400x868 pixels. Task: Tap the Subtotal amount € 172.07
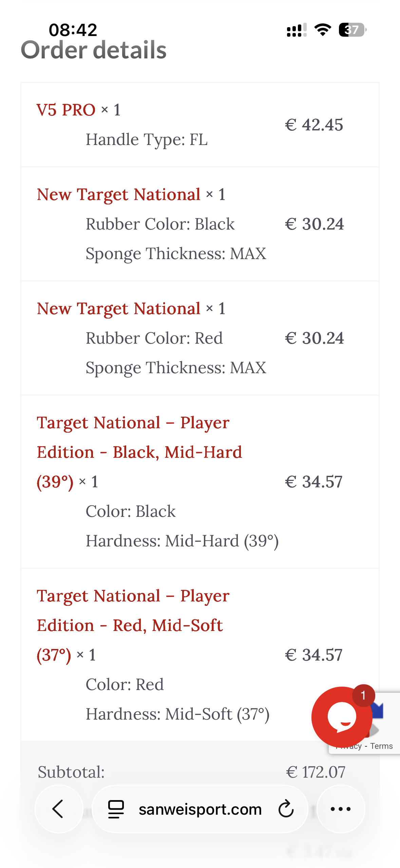tap(316, 772)
